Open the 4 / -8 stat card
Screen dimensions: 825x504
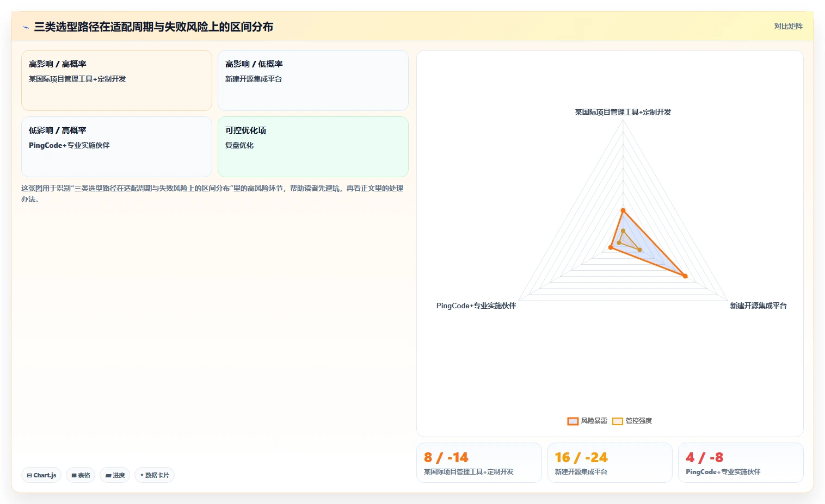(741, 463)
